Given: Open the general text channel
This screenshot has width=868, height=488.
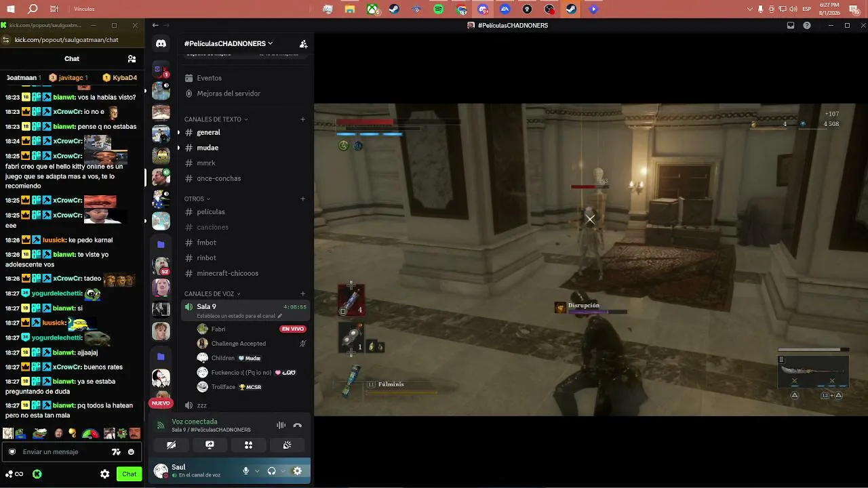Looking at the screenshot, I should (245, 133).
